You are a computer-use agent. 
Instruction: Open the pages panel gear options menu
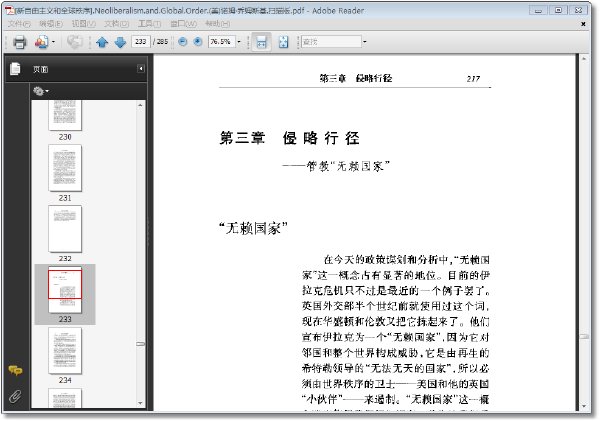[x=41, y=91]
